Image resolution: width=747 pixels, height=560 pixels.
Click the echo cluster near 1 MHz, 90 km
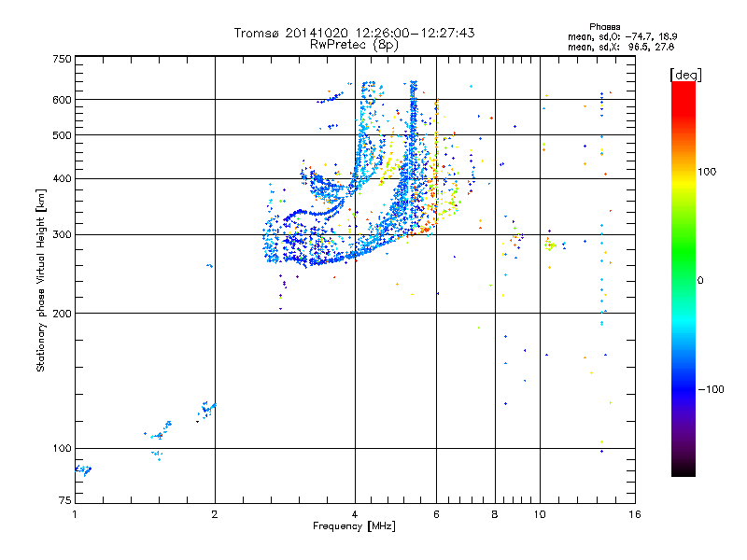(x=83, y=470)
